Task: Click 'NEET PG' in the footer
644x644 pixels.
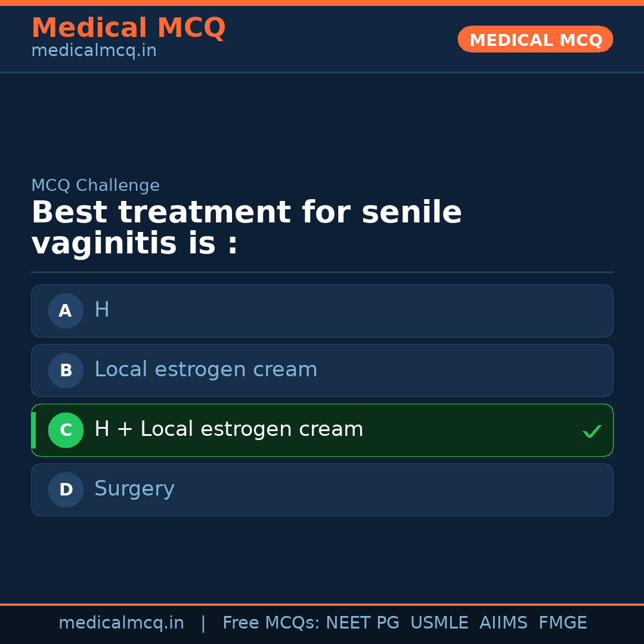Action: [x=363, y=623]
